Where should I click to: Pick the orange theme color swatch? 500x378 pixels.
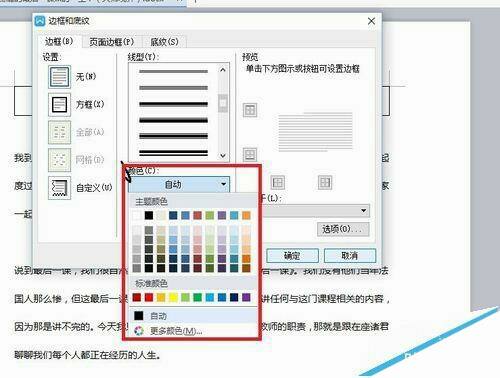tap(246, 215)
